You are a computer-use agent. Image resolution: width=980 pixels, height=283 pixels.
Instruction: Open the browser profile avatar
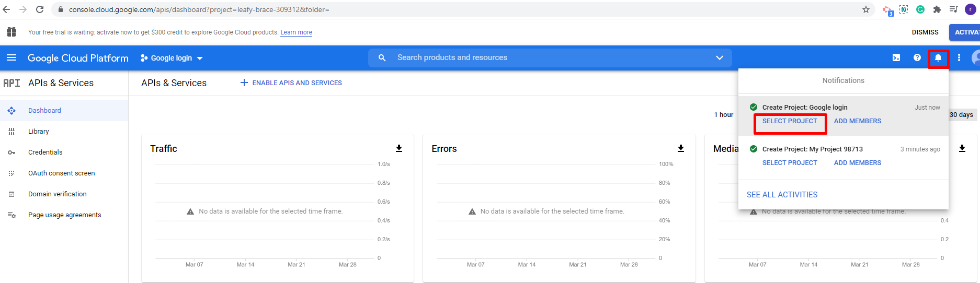(x=971, y=9)
